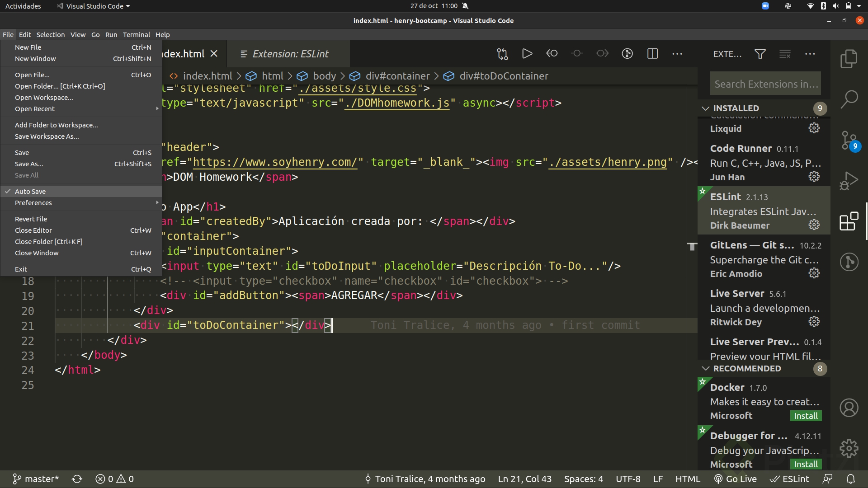Click the master* branch in the status bar
Image resolution: width=868 pixels, height=488 pixels.
(36, 479)
